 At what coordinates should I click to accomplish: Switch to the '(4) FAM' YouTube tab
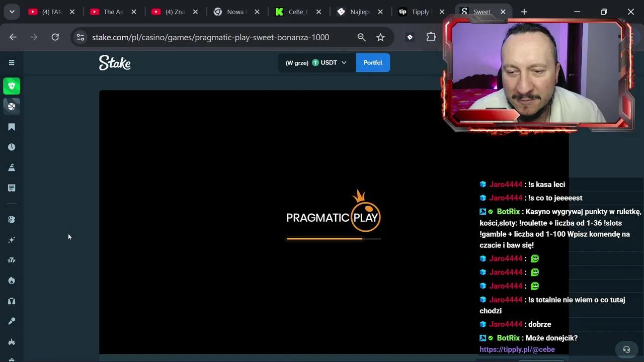point(52,12)
